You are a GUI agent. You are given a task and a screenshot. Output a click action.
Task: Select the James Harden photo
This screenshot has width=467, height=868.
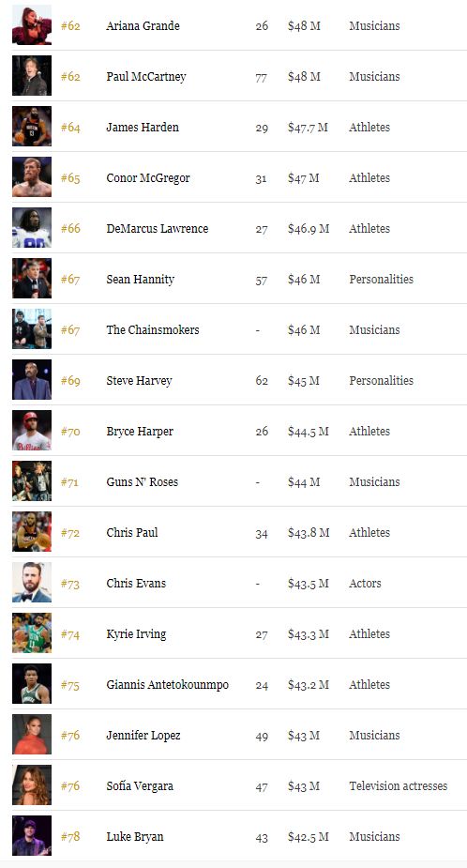32,127
